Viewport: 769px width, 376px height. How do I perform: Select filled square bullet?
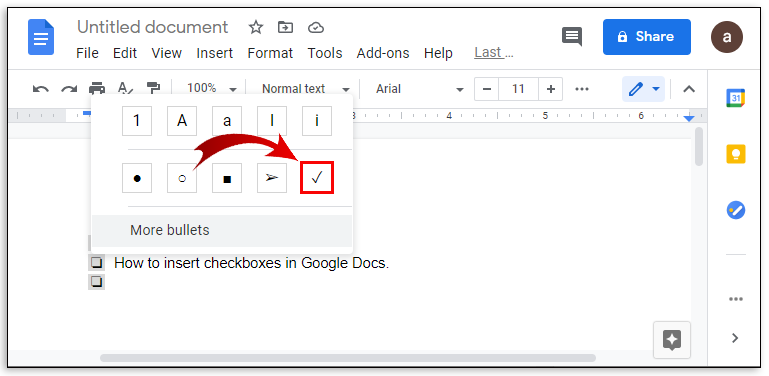[227, 178]
